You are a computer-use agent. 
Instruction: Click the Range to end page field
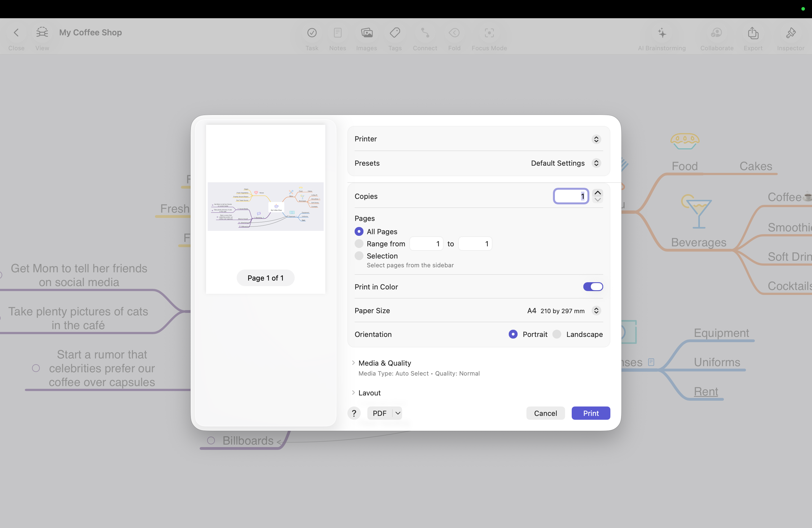(x=475, y=244)
